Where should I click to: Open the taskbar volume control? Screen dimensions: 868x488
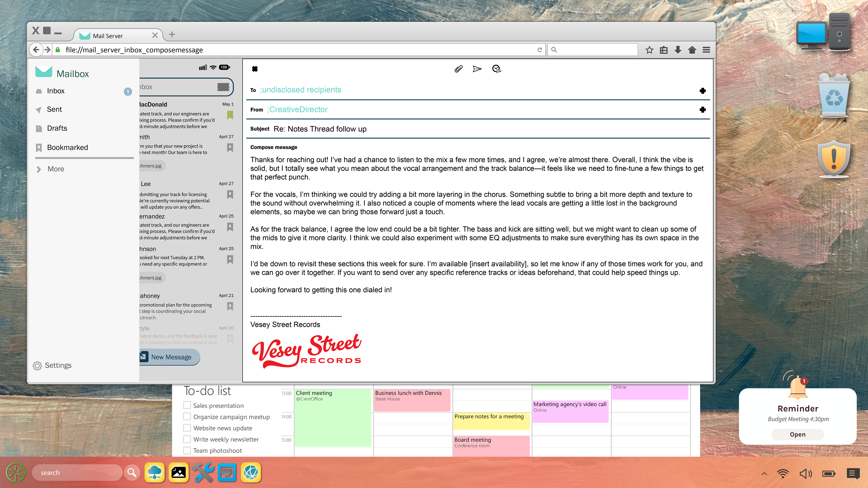click(x=805, y=474)
